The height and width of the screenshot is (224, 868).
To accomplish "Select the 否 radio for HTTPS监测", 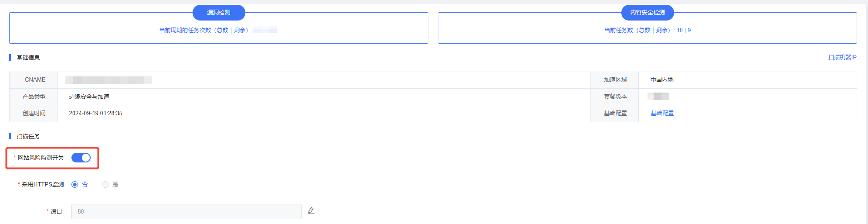I will click(75, 184).
